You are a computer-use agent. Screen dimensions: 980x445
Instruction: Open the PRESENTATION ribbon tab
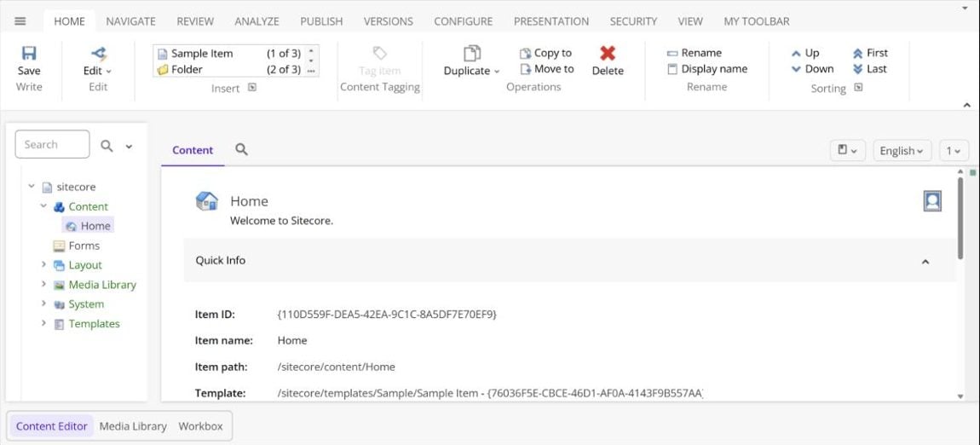[551, 21]
